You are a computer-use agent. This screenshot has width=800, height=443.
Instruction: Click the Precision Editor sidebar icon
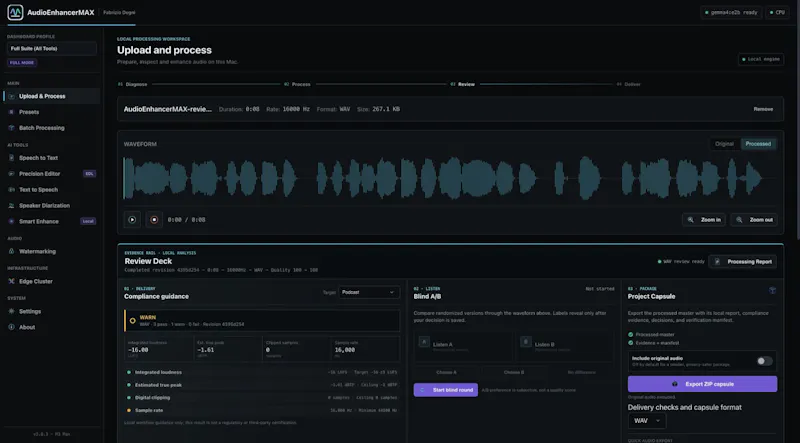coord(11,174)
